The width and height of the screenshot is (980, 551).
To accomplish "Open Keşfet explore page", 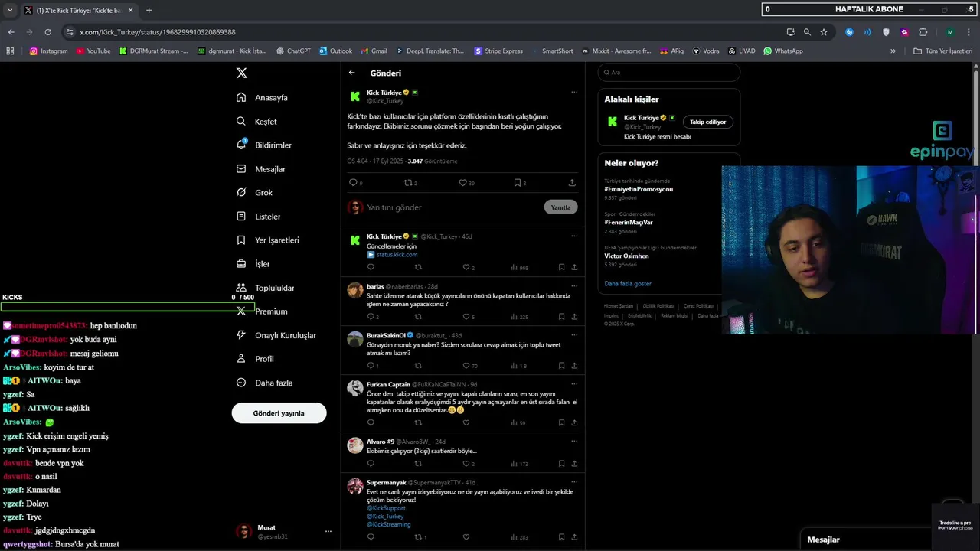I will (256, 122).
